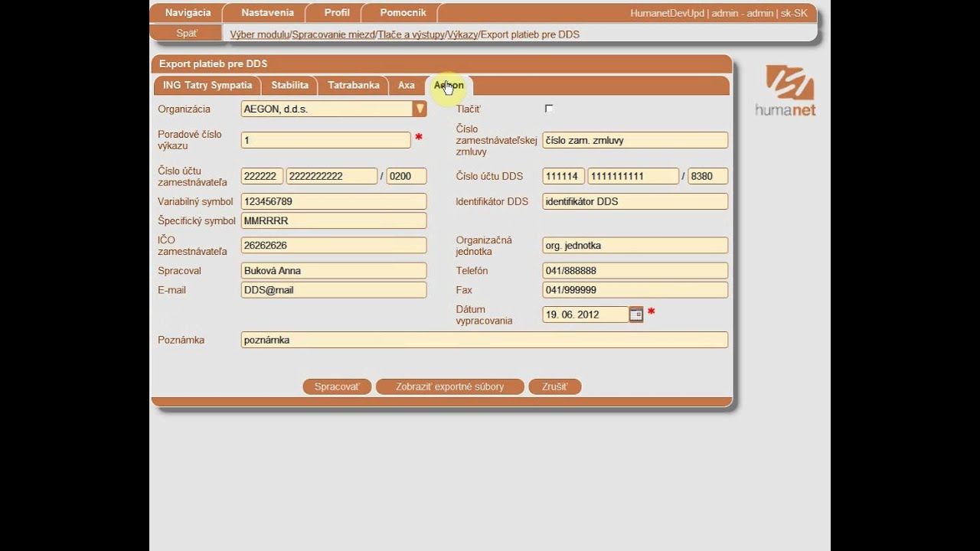Click employer bank code field 0200
The height and width of the screenshot is (551, 980).
407,176
